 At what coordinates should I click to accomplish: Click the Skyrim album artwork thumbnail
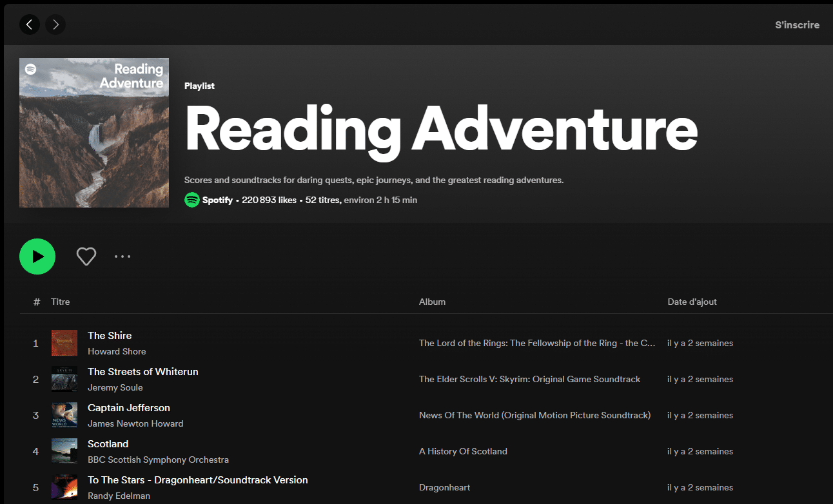(x=64, y=379)
